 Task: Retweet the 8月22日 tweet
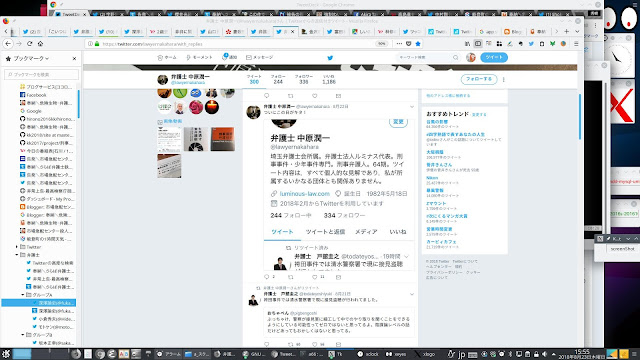click(x=291, y=277)
